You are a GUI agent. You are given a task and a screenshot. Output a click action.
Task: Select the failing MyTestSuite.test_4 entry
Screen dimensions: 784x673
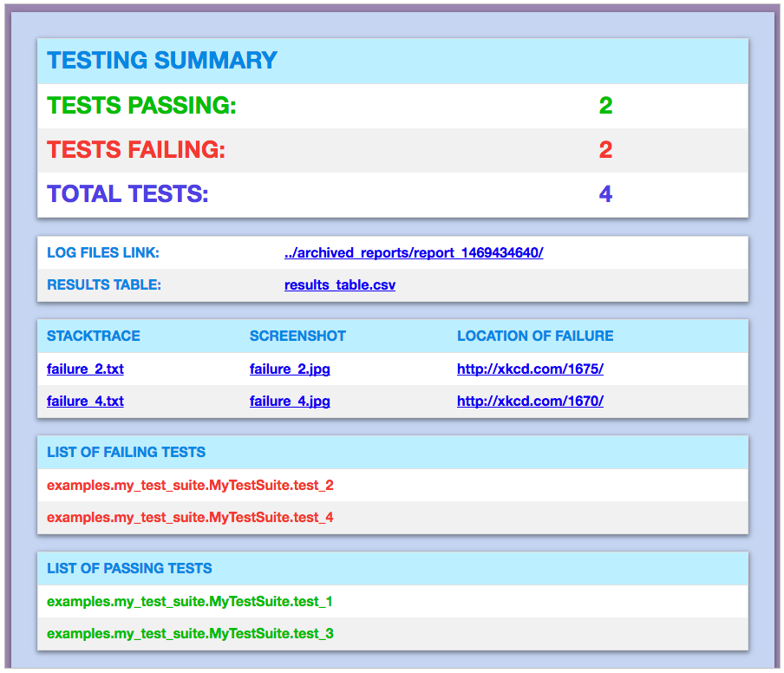[190, 517]
